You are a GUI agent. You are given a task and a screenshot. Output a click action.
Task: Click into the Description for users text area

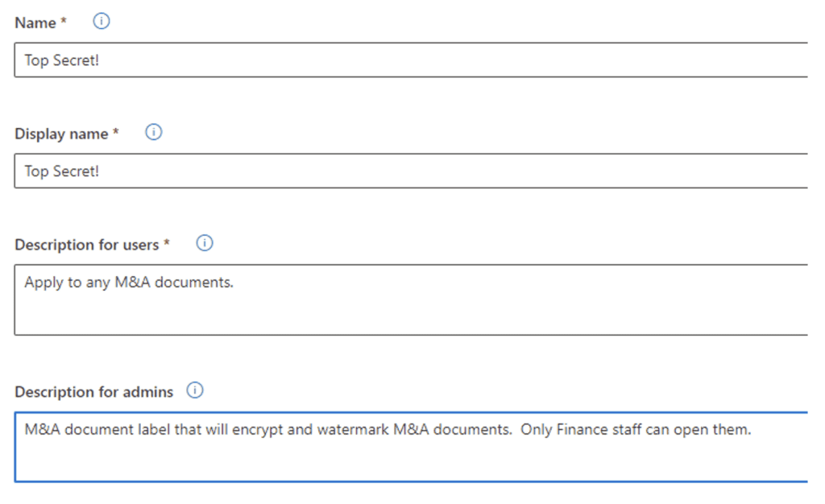click(x=411, y=300)
